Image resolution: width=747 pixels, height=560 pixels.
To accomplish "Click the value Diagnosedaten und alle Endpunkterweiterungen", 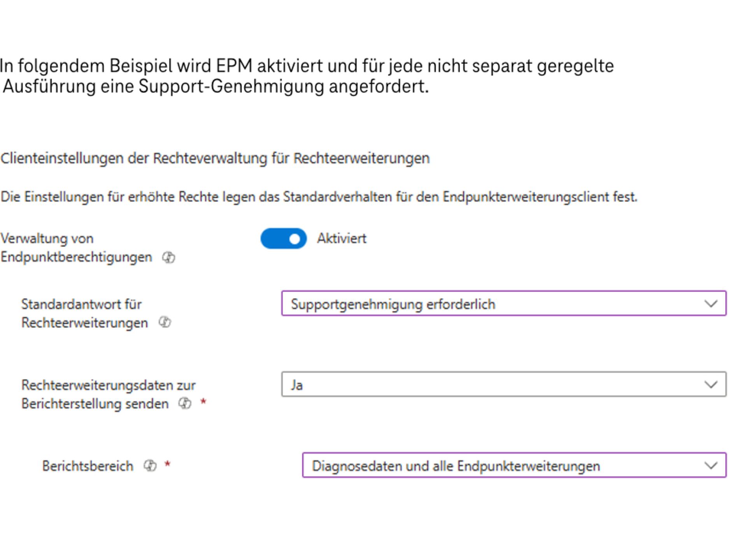I will (x=456, y=465).
